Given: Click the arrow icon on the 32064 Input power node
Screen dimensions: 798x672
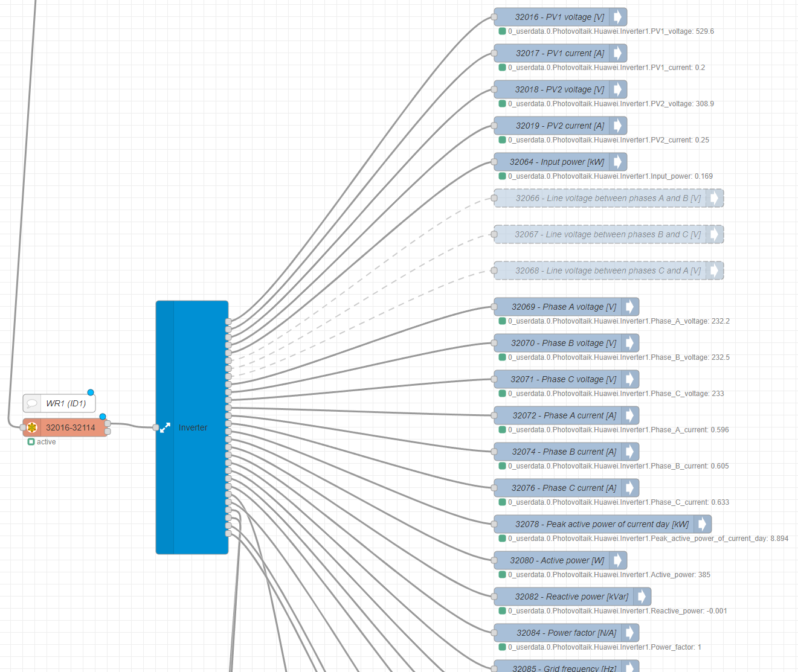Looking at the screenshot, I should click(x=618, y=162).
